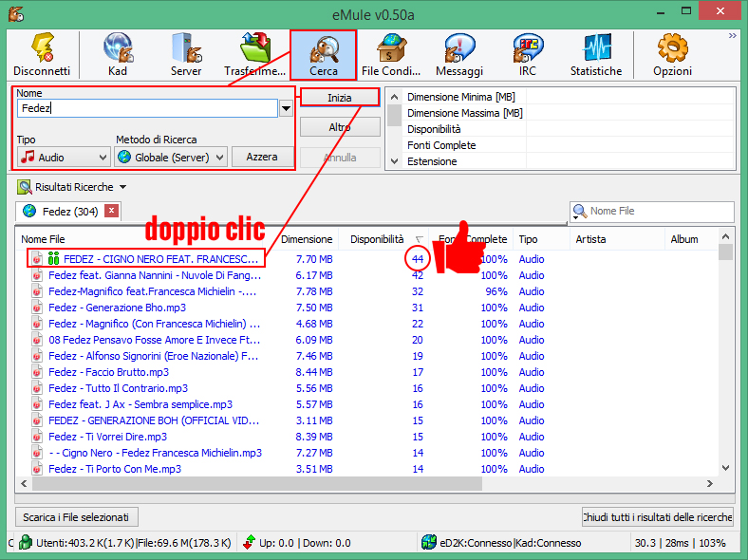The width and height of the screenshot is (748, 560).
Task: Open the Server list panel
Action: coord(186,54)
